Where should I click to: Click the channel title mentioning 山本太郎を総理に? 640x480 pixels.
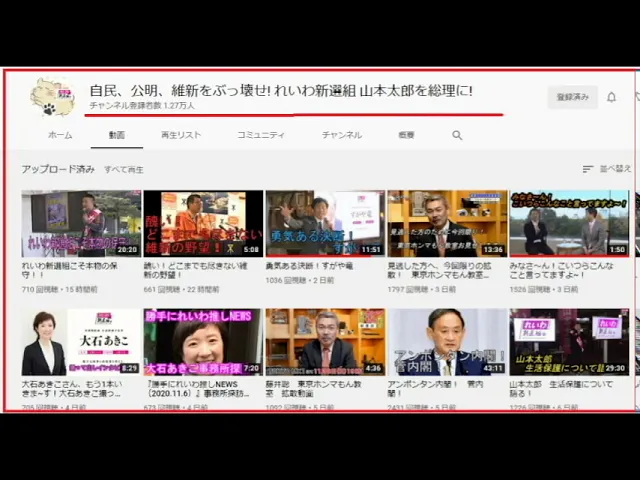click(x=281, y=91)
